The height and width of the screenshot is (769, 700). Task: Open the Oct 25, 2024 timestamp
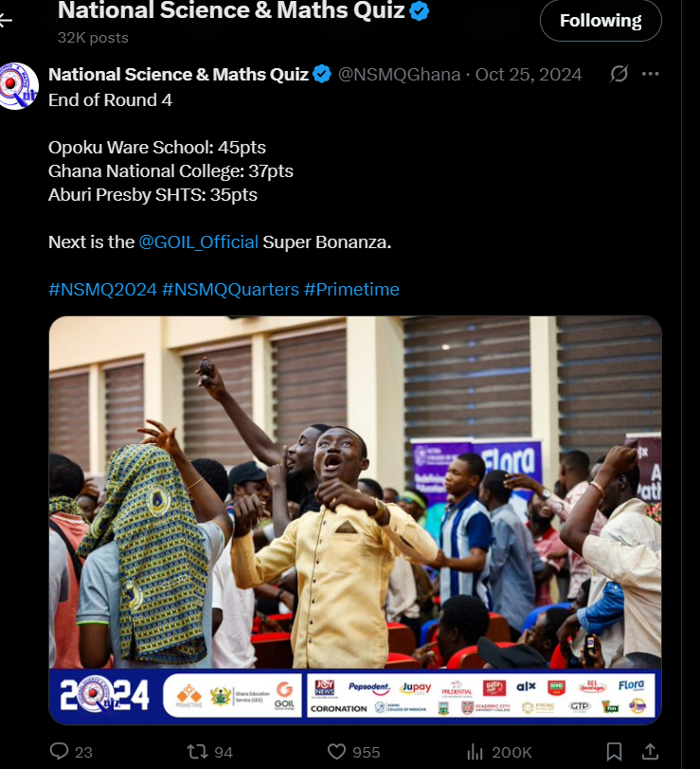coord(529,75)
